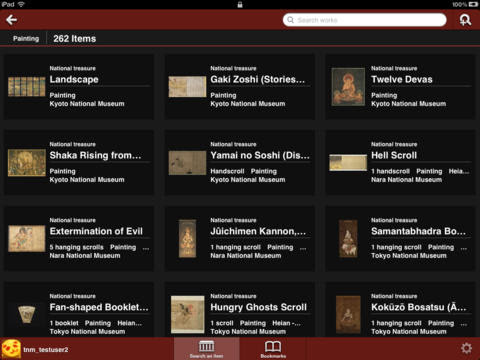Open the Landscape screen thumbnail
Image resolution: width=480 pixels, height=360 pixels.
click(x=27, y=86)
